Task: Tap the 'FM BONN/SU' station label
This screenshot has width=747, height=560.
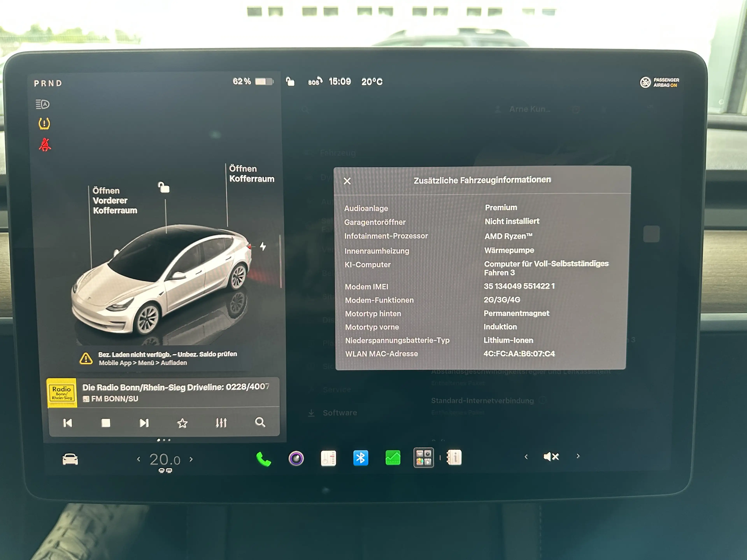Action: click(115, 399)
